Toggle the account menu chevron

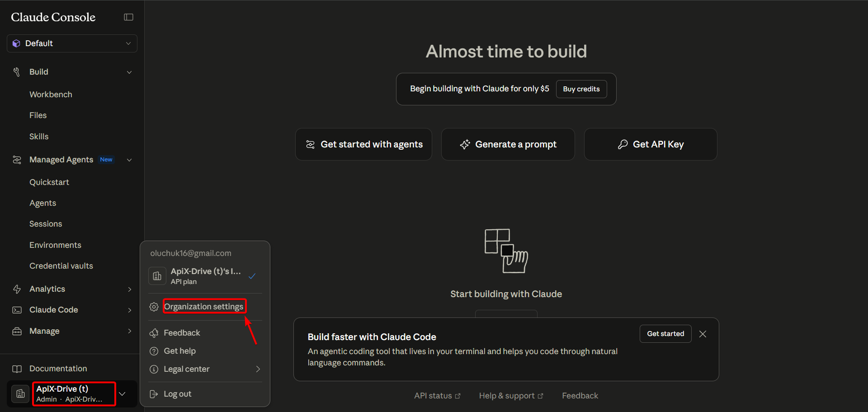point(122,394)
